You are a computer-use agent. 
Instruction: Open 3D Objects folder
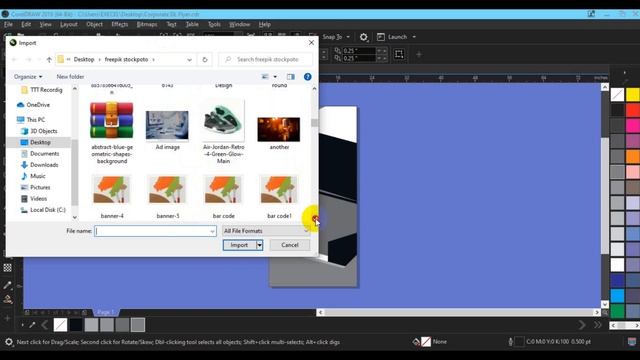tap(39, 131)
